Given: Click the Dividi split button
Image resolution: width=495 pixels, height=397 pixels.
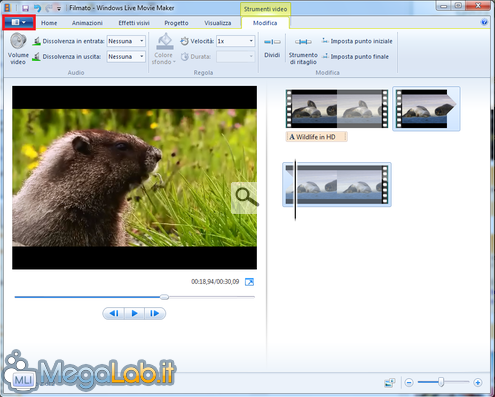Looking at the screenshot, I should tap(272, 48).
